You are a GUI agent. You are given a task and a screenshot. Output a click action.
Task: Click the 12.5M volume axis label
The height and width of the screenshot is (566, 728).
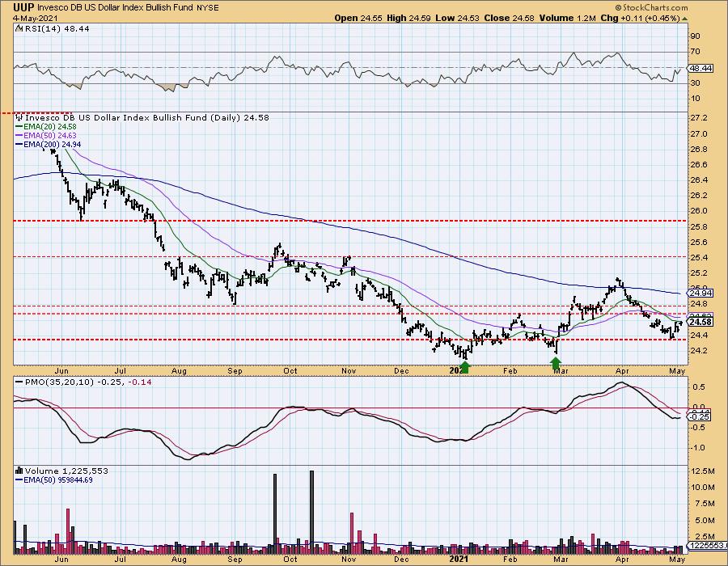coord(704,471)
